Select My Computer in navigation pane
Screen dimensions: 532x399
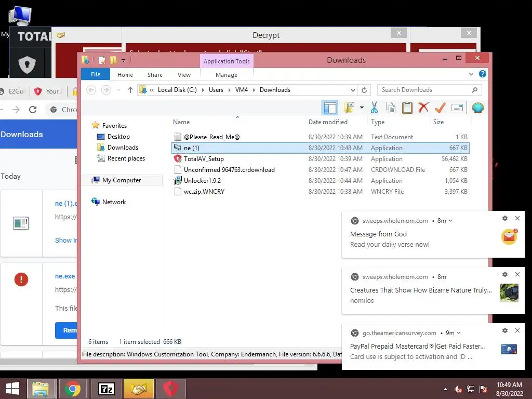122,180
